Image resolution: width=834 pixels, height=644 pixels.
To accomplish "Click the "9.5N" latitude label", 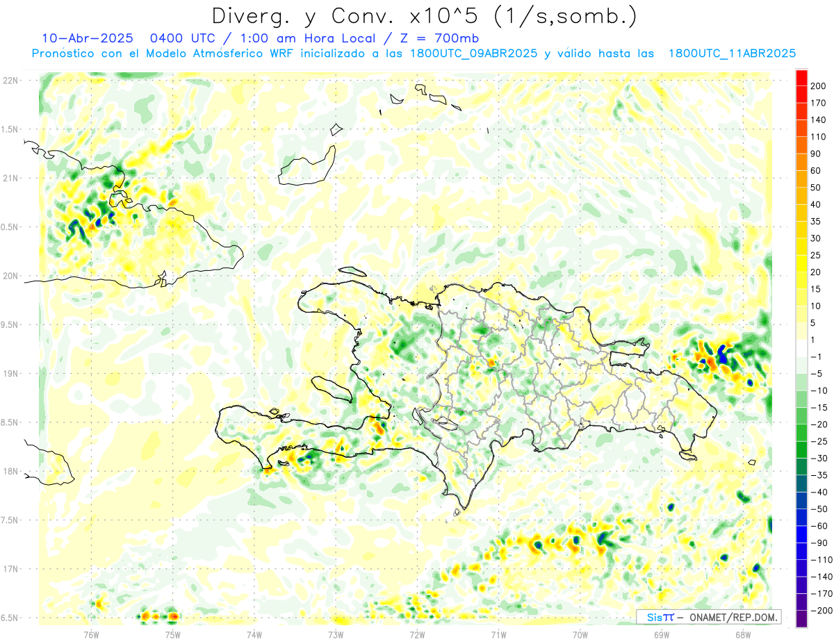I will (x=10, y=324).
